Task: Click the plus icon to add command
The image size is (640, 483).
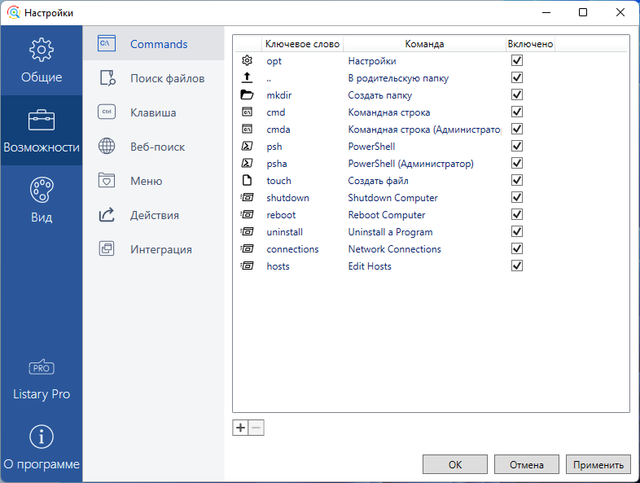Action: click(240, 428)
